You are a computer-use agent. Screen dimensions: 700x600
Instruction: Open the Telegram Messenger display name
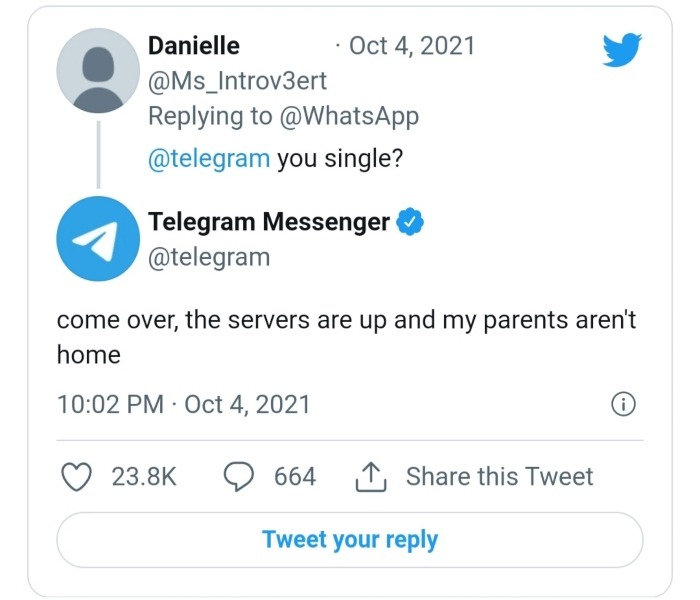(x=269, y=222)
